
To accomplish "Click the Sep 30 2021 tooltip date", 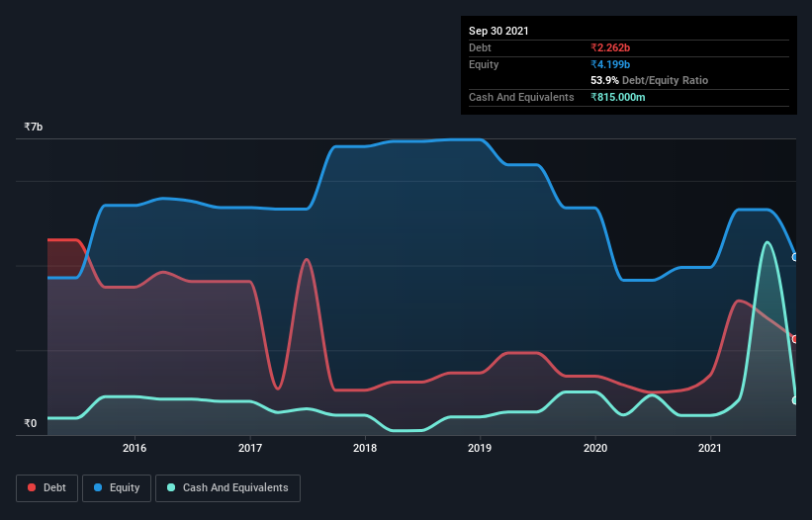I will (x=498, y=31).
